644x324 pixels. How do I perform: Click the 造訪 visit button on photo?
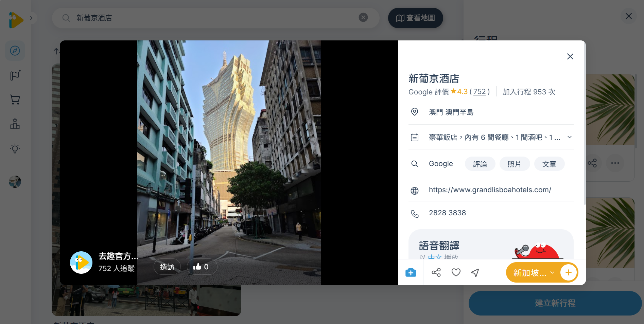pos(167,267)
